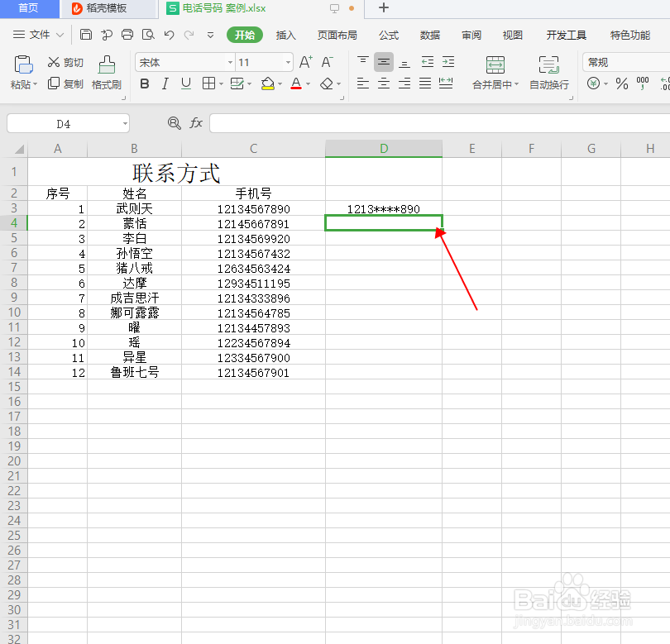Select cell D3 containing 1213****890
The width and height of the screenshot is (670, 644).
pos(384,209)
